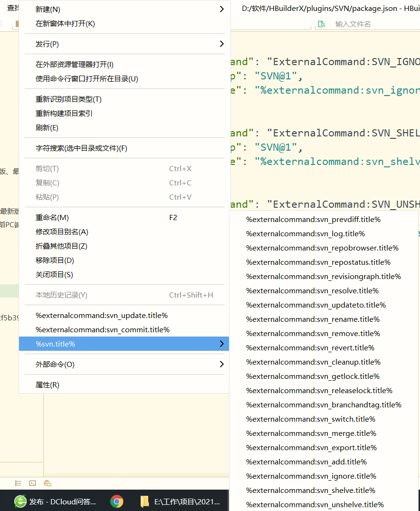Screen dimensions: 420x511
Task: Click svn_commit.title command in menu
Action: [x=103, y=330]
